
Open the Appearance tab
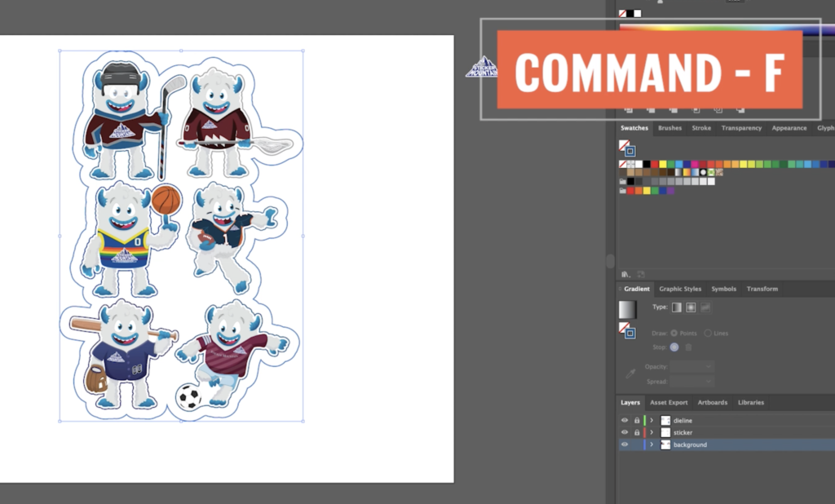tap(789, 128)
